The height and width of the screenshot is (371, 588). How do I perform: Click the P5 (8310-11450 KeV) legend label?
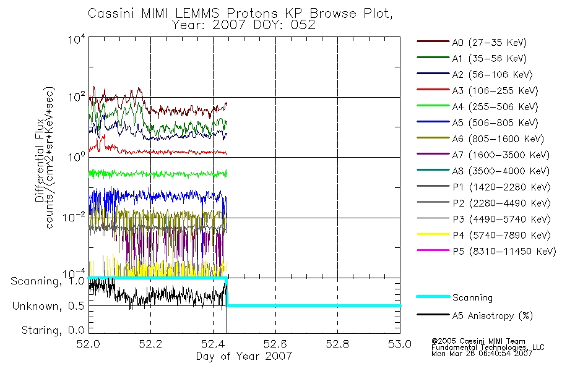click(x=504, y=252)
